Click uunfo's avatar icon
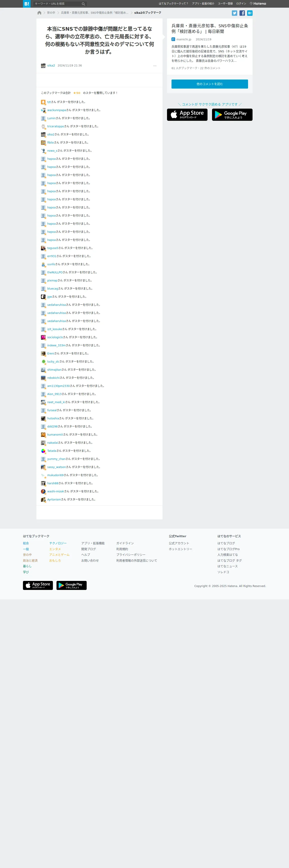Image resolution: width=289 pixels, height=868 pixels. point(43,264)
